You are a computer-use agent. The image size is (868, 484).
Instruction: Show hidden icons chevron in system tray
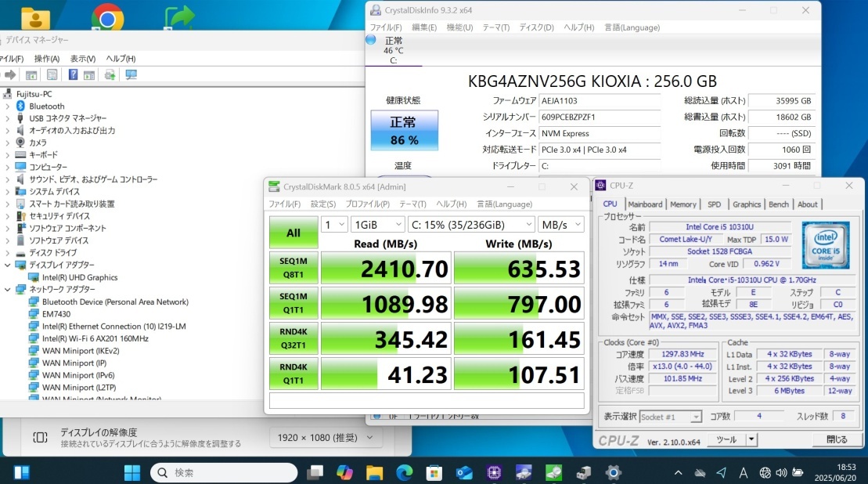678,472
